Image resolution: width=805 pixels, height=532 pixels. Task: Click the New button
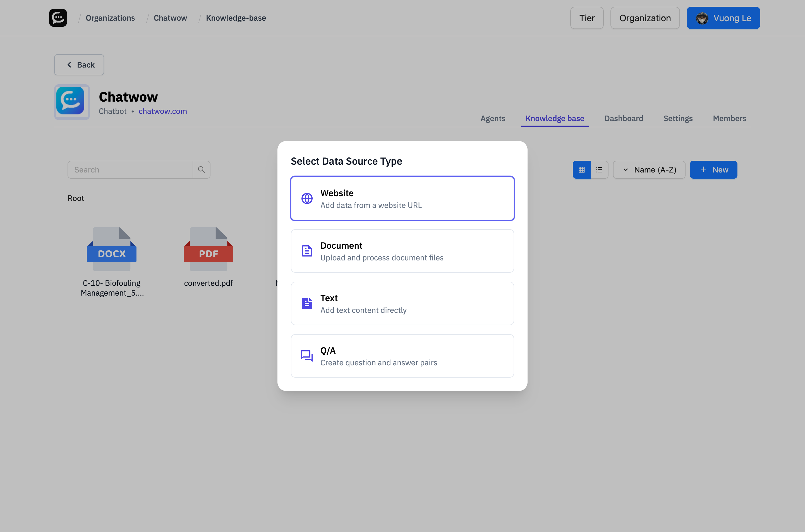713,169
